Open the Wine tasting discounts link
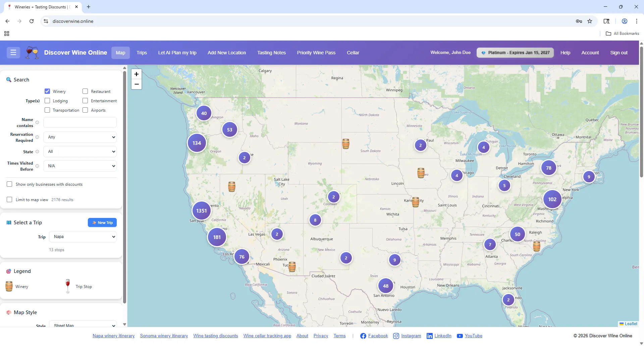This screenshot has width=644, height=346. pos(216,336)
